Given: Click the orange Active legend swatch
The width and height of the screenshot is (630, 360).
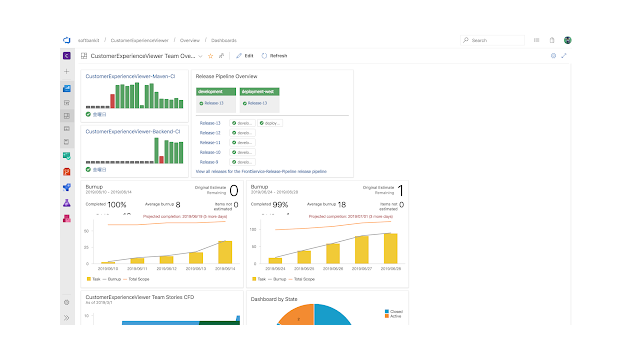Looking at the screenshot, I should [x=387, y=316].
